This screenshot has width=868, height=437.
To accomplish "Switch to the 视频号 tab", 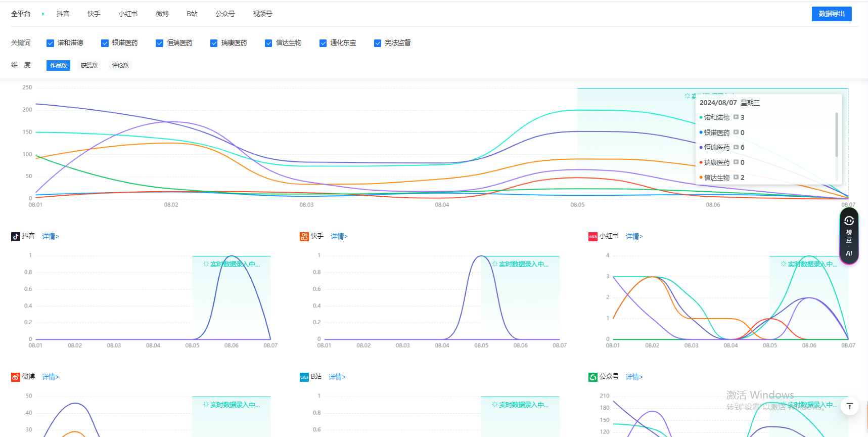I will [x=262, y=14].
